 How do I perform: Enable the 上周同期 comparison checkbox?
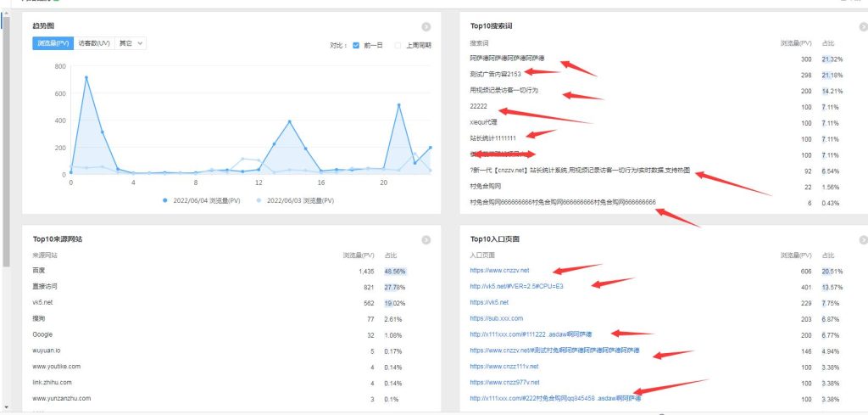point(398,45)
